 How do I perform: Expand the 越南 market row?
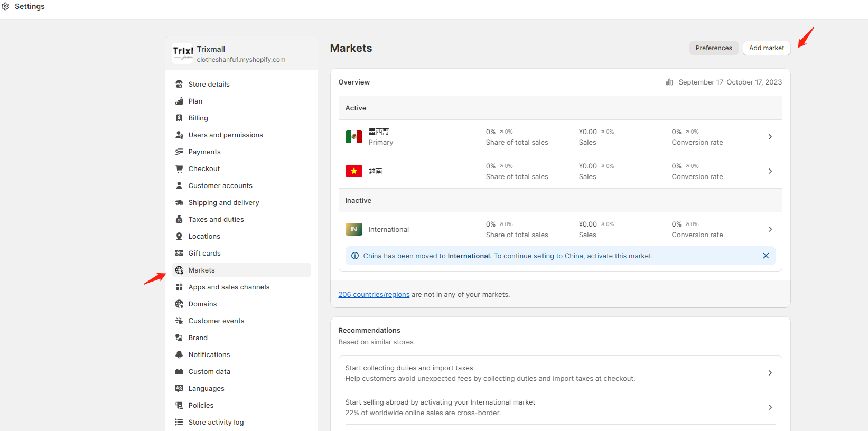coord(560,171)
